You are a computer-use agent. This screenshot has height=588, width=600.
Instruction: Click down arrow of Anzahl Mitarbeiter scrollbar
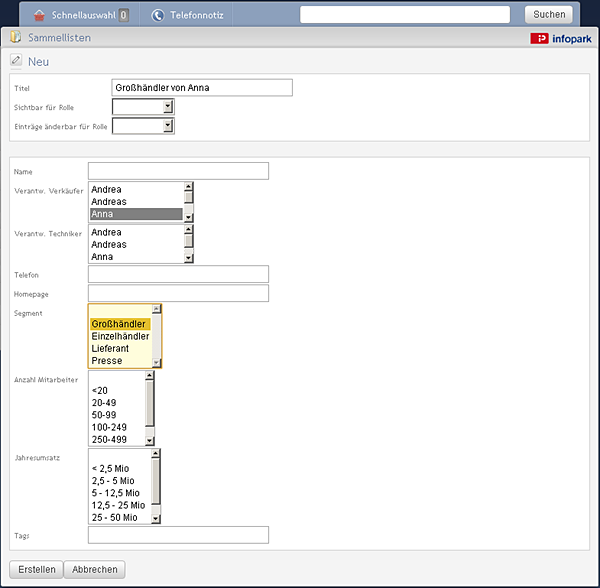[x=149, y=441]
